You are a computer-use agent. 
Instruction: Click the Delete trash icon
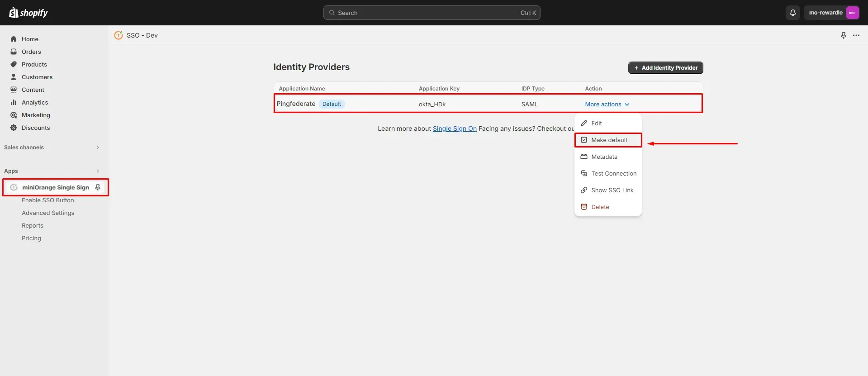pyautogui.click(x=584, y=207)
